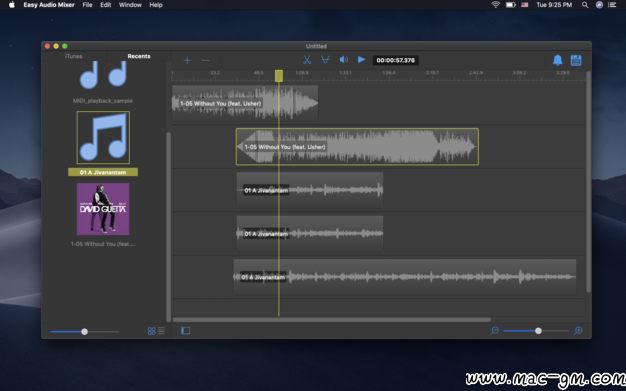Viewport: 626px width, 391px height.
Task: Adjust the timeline zoom slider knob
Action: [538, 331]
